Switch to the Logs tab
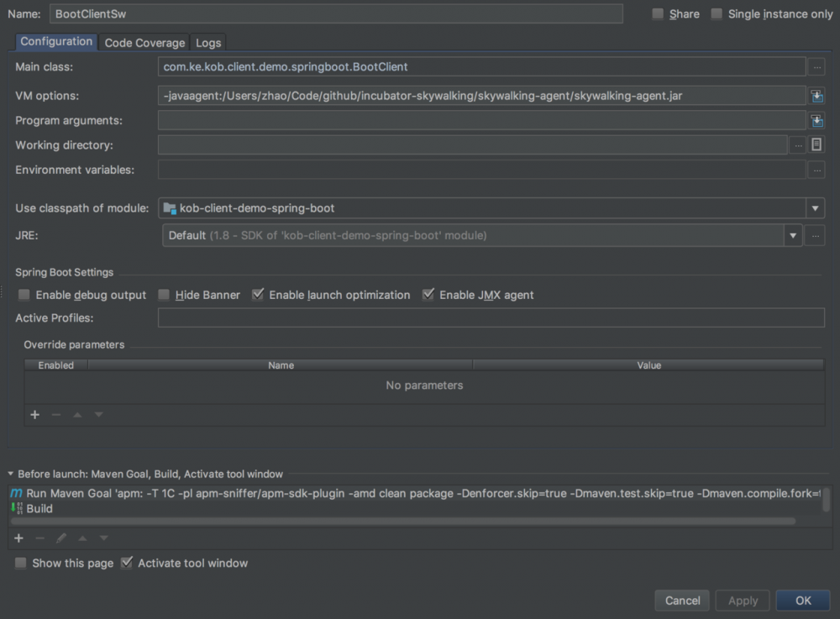 (x=208, y=43)
